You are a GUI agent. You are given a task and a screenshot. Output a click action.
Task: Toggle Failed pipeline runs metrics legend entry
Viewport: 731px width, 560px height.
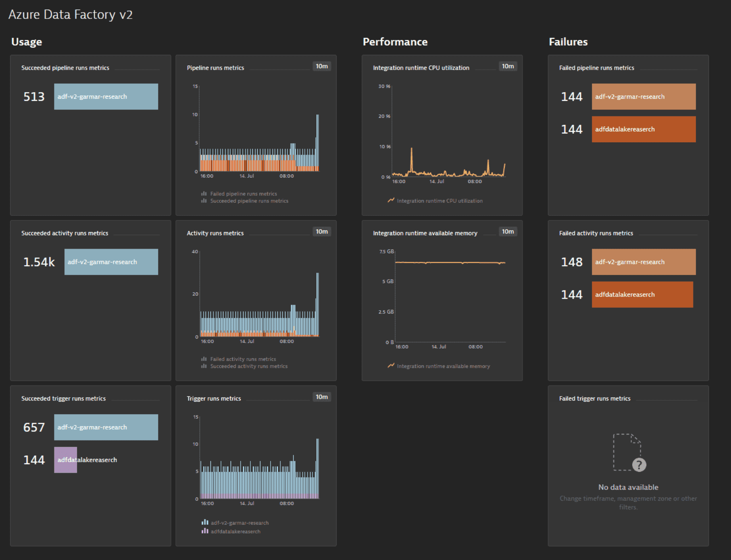click(x=244, y=194)
